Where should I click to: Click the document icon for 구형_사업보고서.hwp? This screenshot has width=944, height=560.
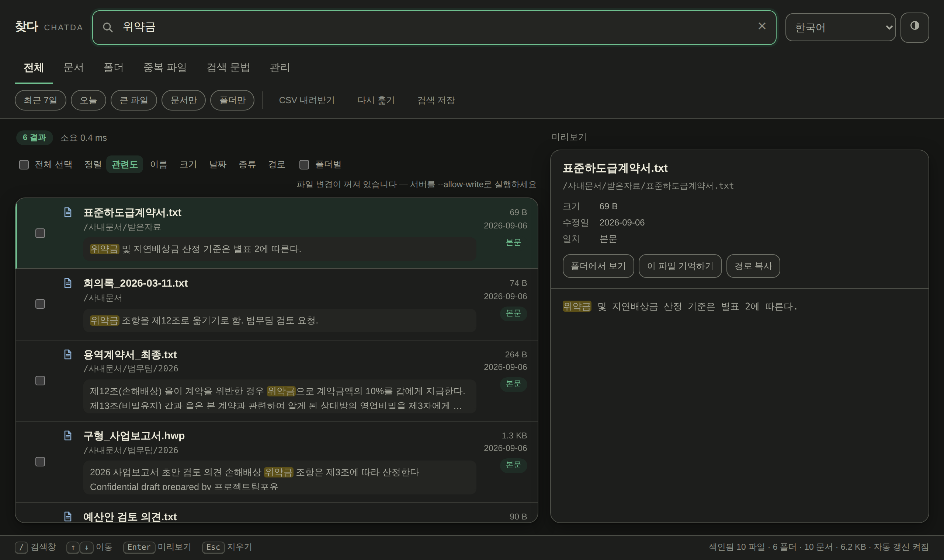[67, 435]
